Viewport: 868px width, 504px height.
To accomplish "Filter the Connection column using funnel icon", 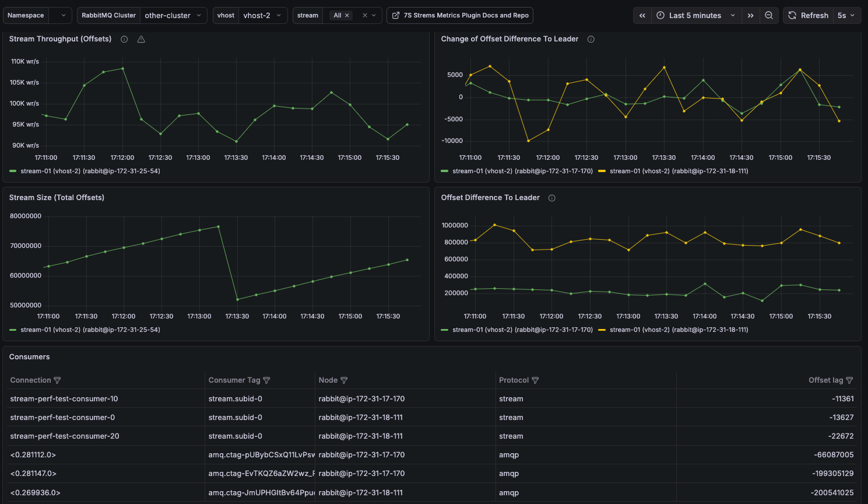I will tap(57, 380).
